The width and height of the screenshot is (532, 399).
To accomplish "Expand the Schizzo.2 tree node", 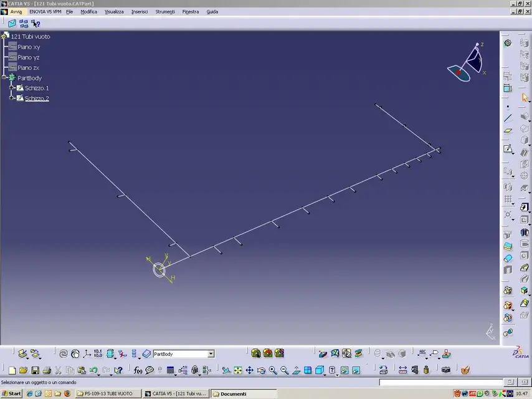I will click(11, 98).
